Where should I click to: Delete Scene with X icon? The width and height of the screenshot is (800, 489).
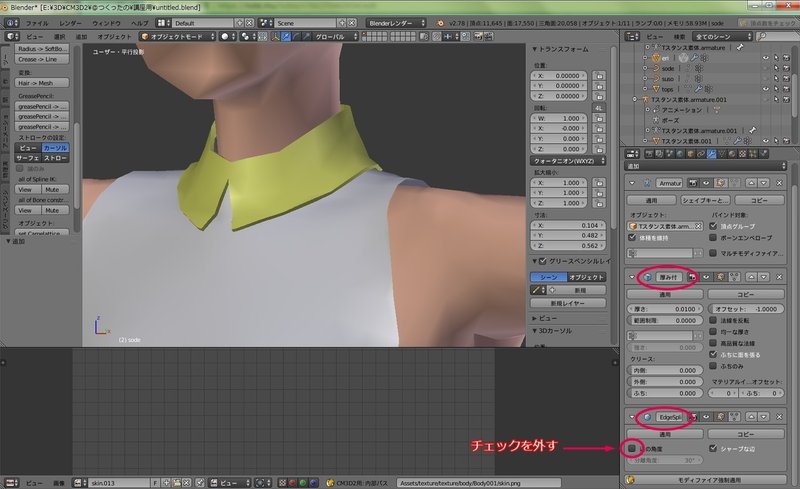coord(352,23)
